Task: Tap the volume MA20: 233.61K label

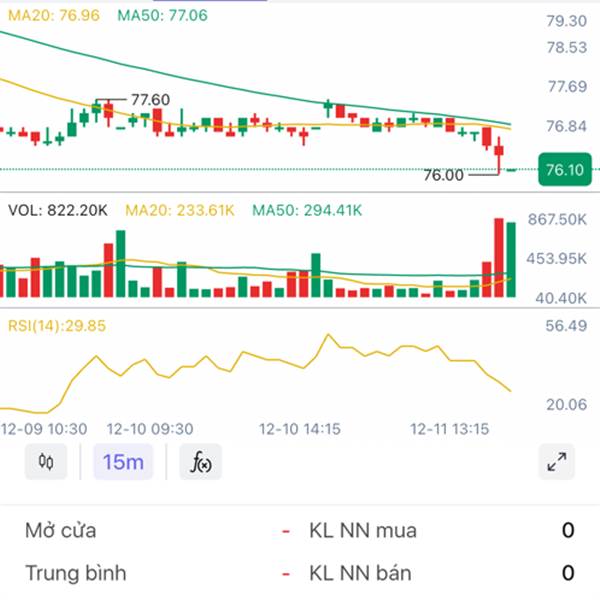Action: point(180,210)
